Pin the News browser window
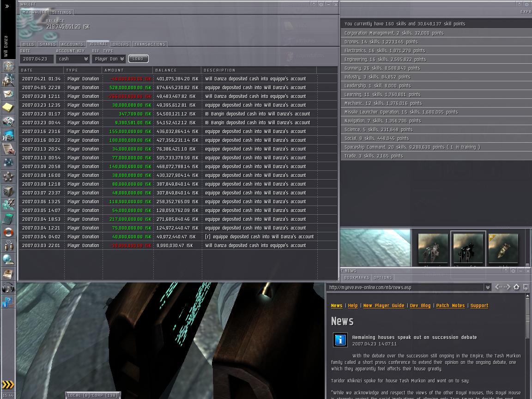Viewport: 532px width, 399px height. point(513,271)
